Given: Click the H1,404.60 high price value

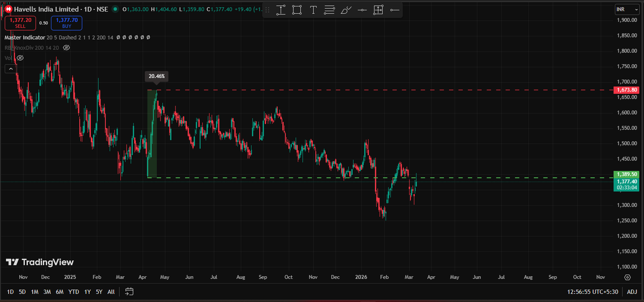Looking at the screenshot, I should [164, 9].
